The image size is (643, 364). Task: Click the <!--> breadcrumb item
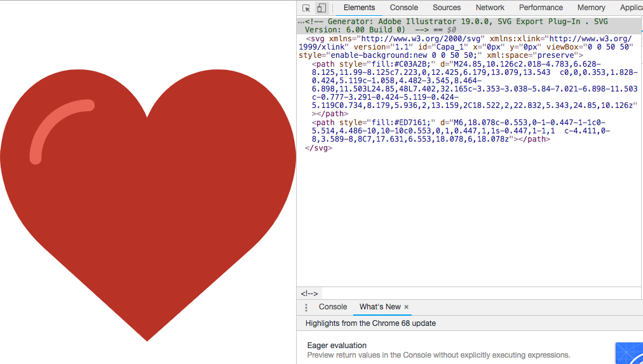click(x=309, y=293)
